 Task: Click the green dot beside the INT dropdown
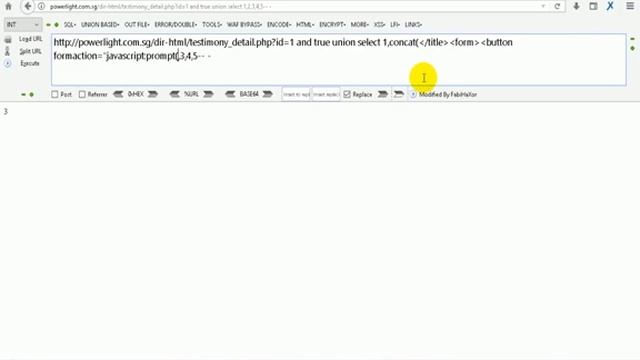pos(56,25)
